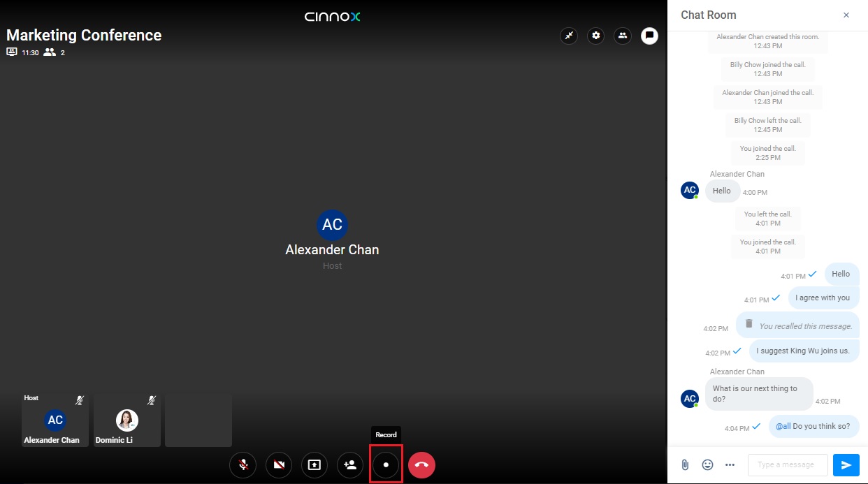Image resolution: width=868 pixels, height=484 pixels.
Task: End the call with the red hang-up button
Action: (x=421, y=464)
